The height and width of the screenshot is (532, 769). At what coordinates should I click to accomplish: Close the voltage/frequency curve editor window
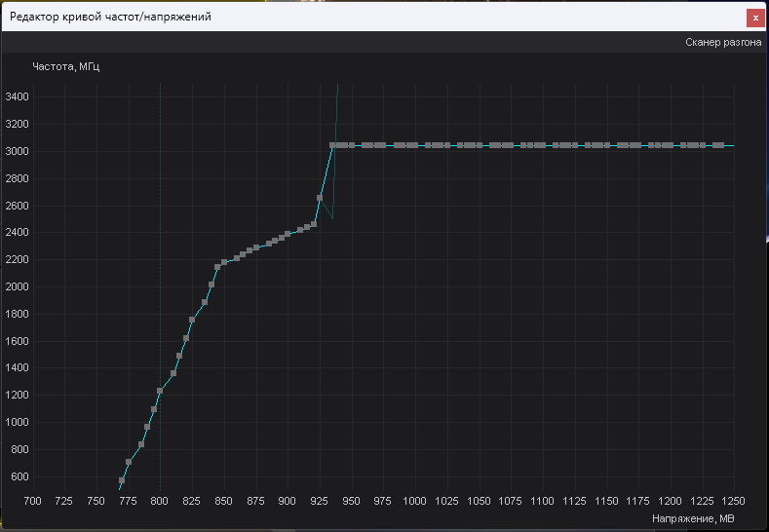(x=755, y=19)
